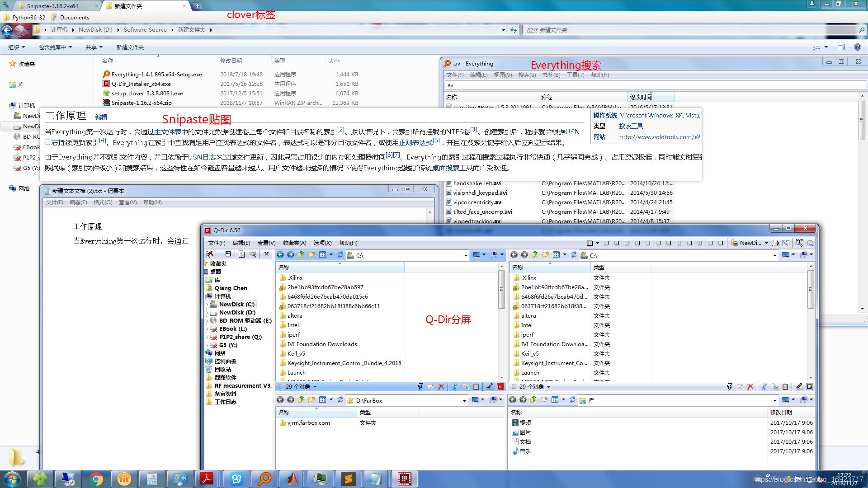Click Q-Dir tree panel close X icon
Image resolution: width=868 pixels, height=488 pixels.
(267, 254)
